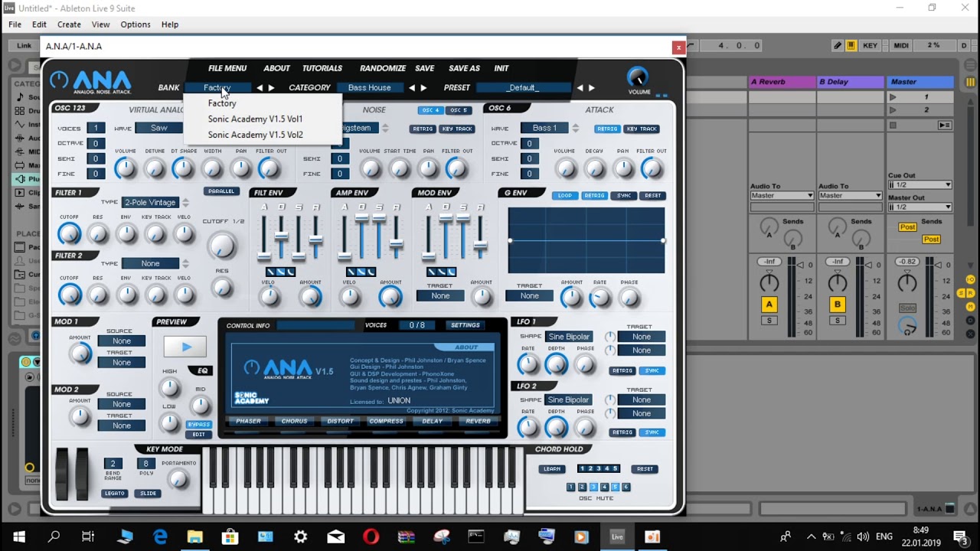Viewport: 980px width, 551px height.
Task: Open A Reverb Audio To Master dropdown
Action: (x=782, y=196)
